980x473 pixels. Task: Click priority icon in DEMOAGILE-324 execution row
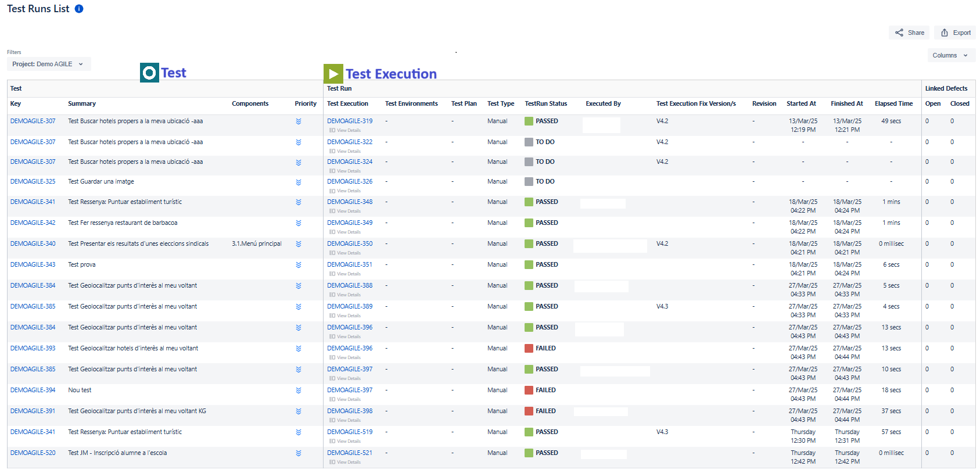point(299,162)
